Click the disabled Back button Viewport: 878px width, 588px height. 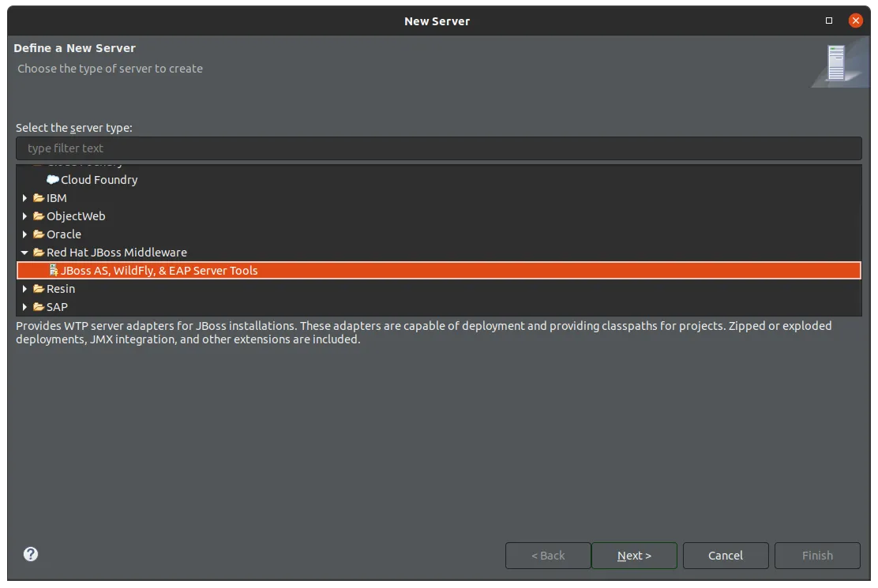pos(548,556)
